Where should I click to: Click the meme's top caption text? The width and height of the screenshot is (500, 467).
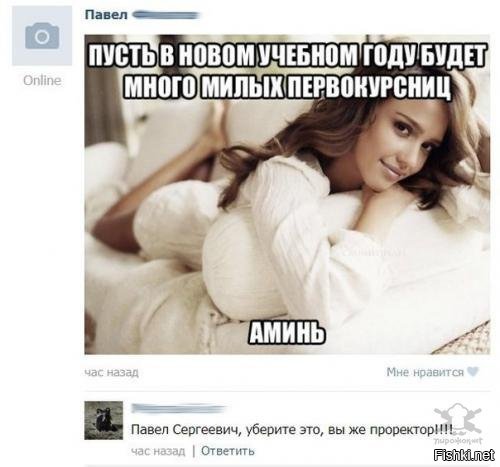point(287,71)
